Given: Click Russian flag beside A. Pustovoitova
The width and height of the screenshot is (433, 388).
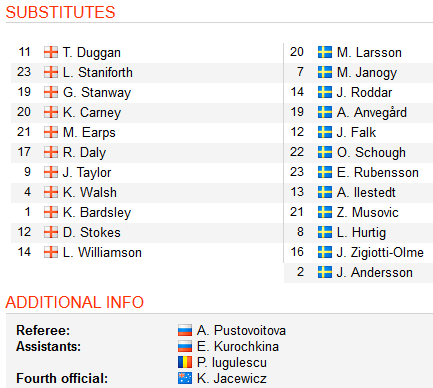Looking at the screenshot, I should click(x=185, y=330).
